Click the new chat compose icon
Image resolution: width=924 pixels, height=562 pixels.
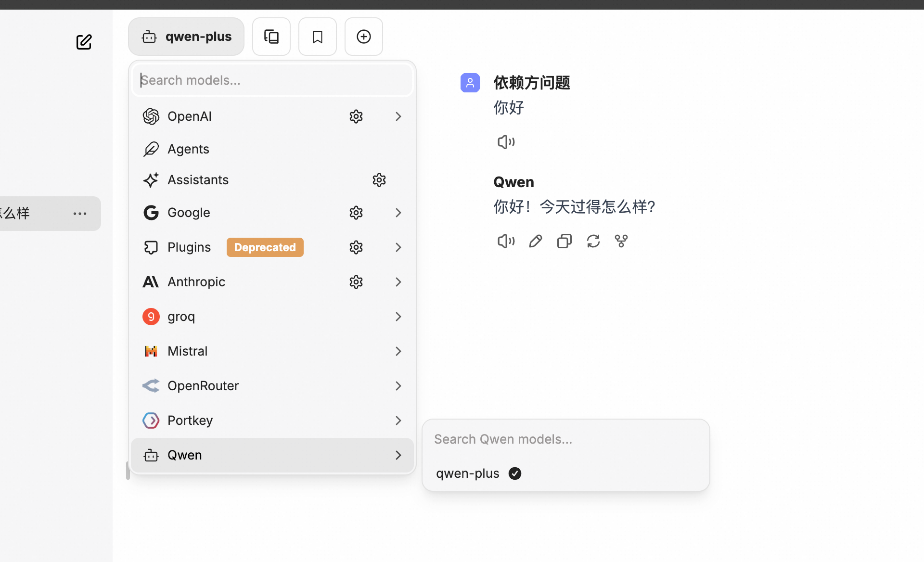[84, 42]
